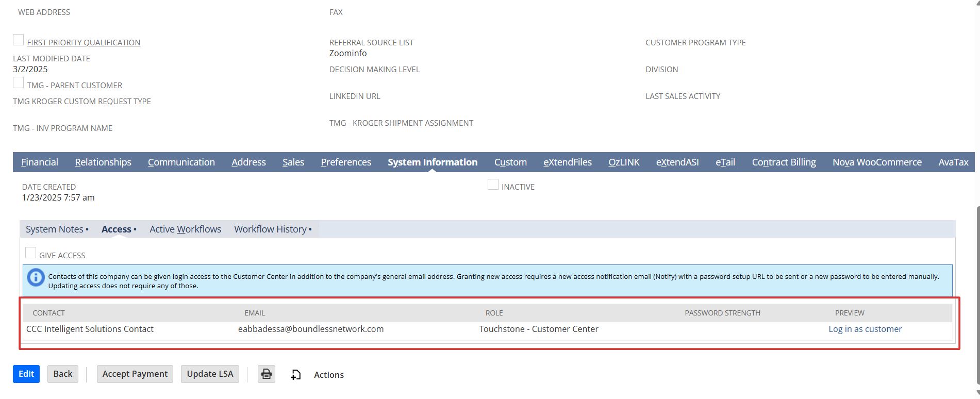Show the System Notes subtab
This screenshot has height=399, width=980.
(55, 229)
